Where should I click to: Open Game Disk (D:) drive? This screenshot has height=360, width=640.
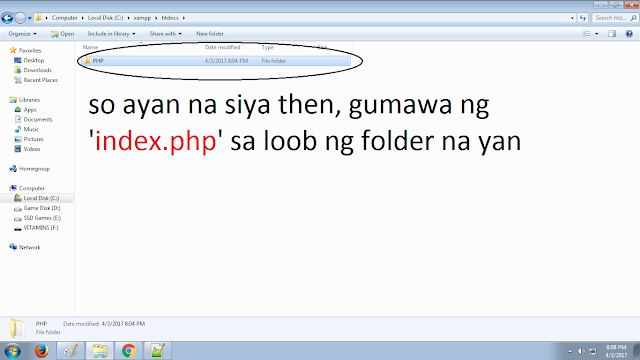(x=42, y=208)
